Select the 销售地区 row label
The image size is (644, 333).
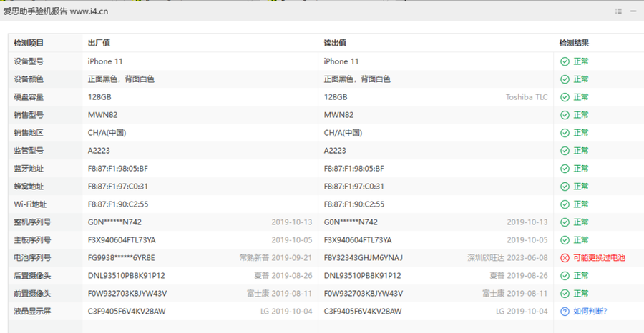pyautogui.click(x=29, y=133)
